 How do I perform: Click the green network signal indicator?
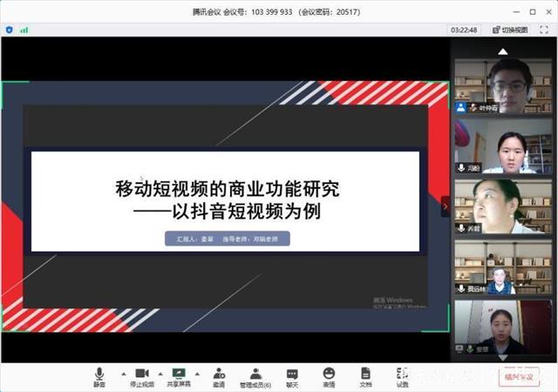(x=24, y=30)
